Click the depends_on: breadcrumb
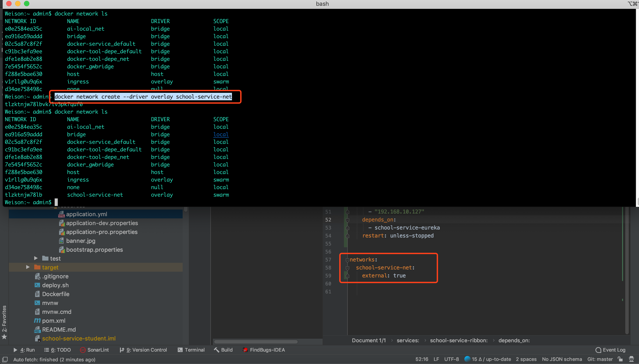Viewport: 639px width, 364px height. point(514,340)
